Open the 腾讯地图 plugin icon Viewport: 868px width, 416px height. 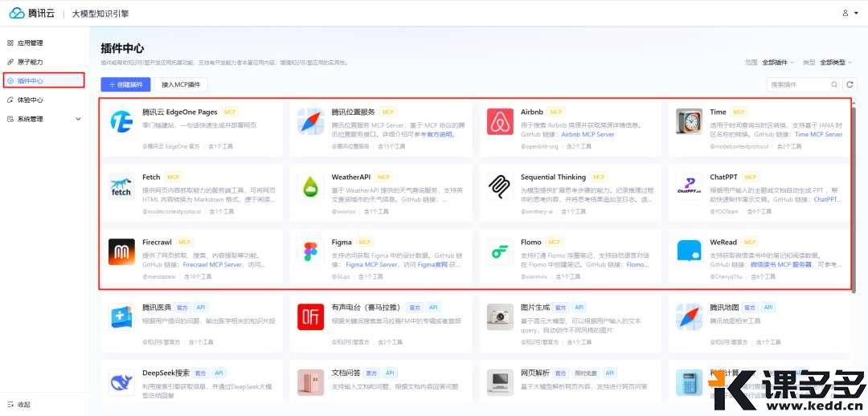coord(690,317)
